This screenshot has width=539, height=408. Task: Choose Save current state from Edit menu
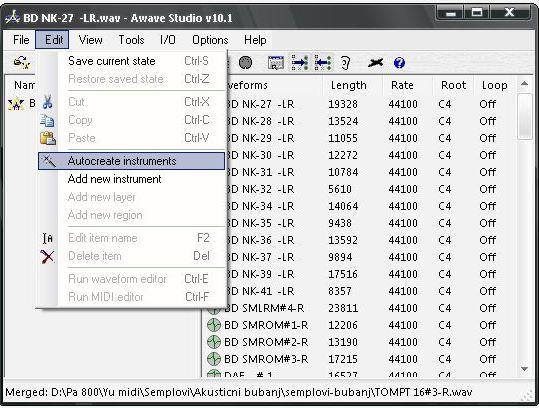[131, 61]
